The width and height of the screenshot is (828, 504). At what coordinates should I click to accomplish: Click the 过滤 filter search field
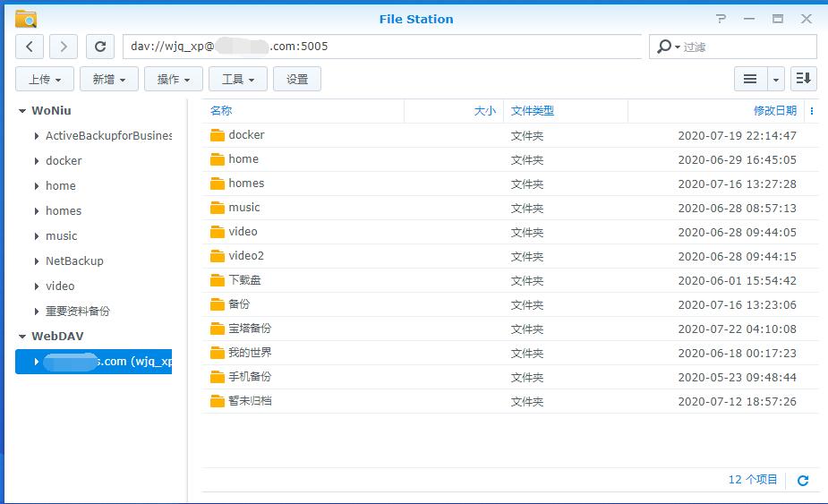click(745, 47)
